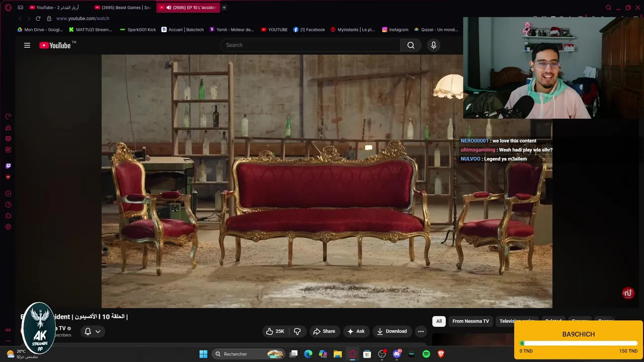Click the Ask button
Viewport: 644px width, 362px height.
tap(356, 331)
